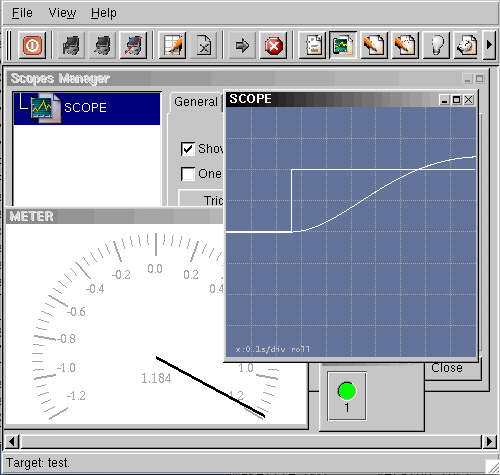Click the green LED indicator labeled 1
This screenshot has height=475, width=500.
pyautogui.click(x=347, y=391)
